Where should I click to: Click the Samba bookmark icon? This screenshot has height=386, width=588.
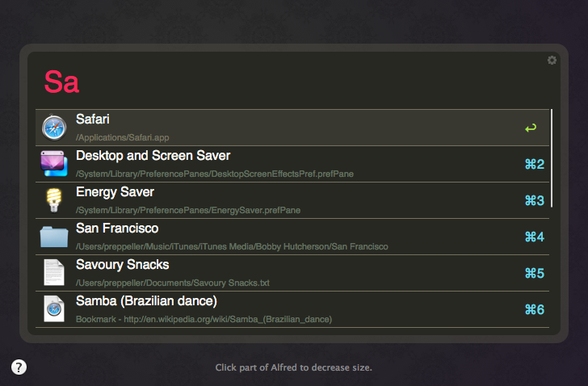point(54,309)
